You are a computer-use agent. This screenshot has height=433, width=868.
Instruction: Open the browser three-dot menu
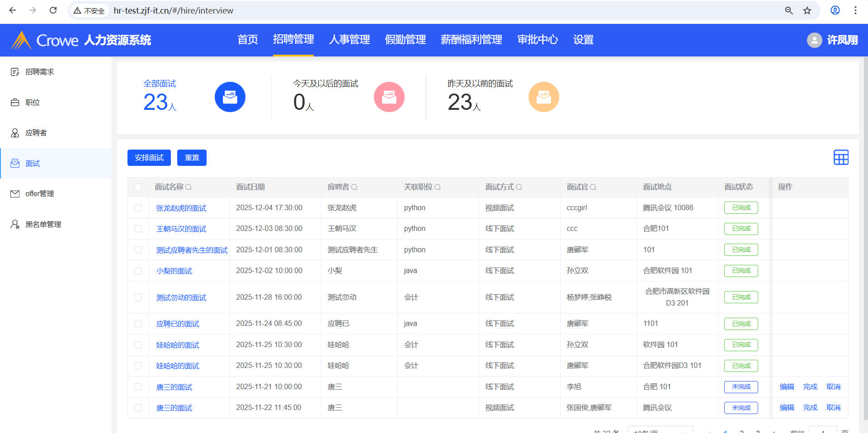855,10
